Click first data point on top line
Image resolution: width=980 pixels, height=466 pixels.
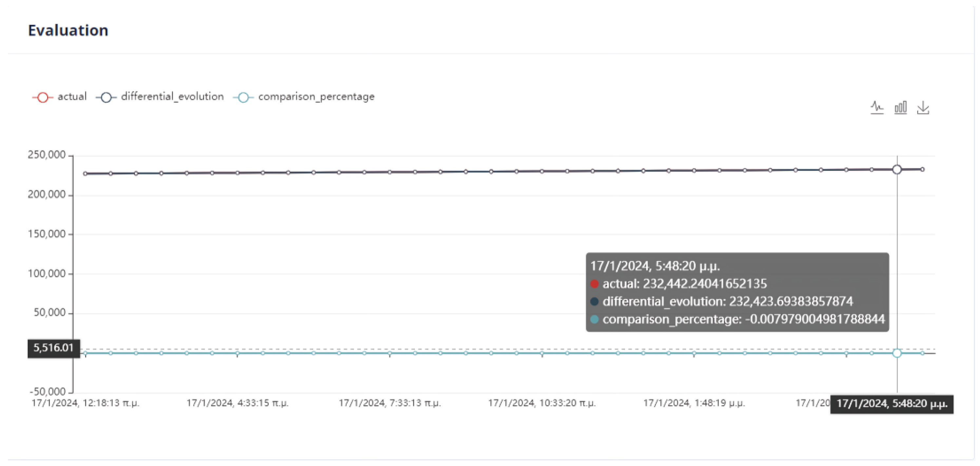click(85, 174)
